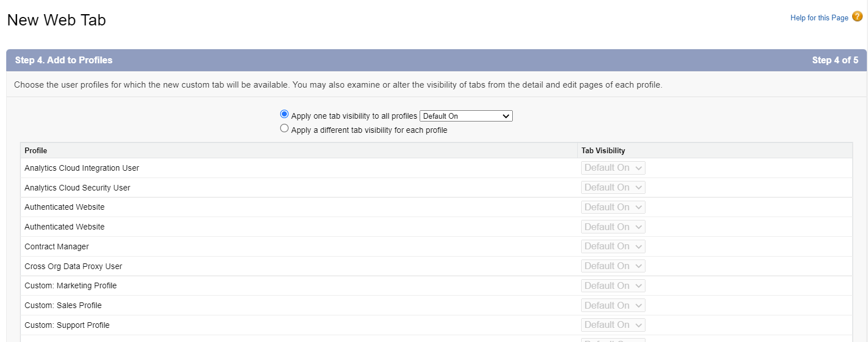The width and height of the screenshot is (868, 342).
Task: Open the Help for this Page link
Action: pos(819,18)
